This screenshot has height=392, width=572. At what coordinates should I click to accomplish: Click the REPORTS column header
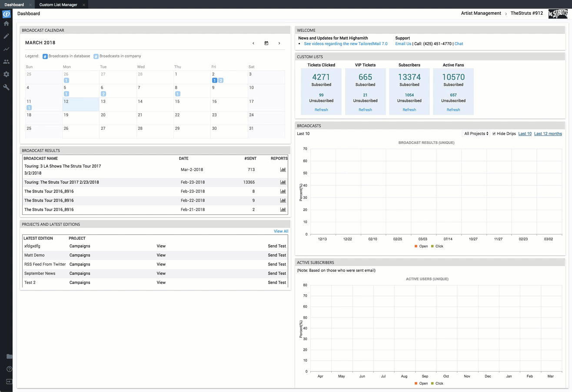coord(279,158)
